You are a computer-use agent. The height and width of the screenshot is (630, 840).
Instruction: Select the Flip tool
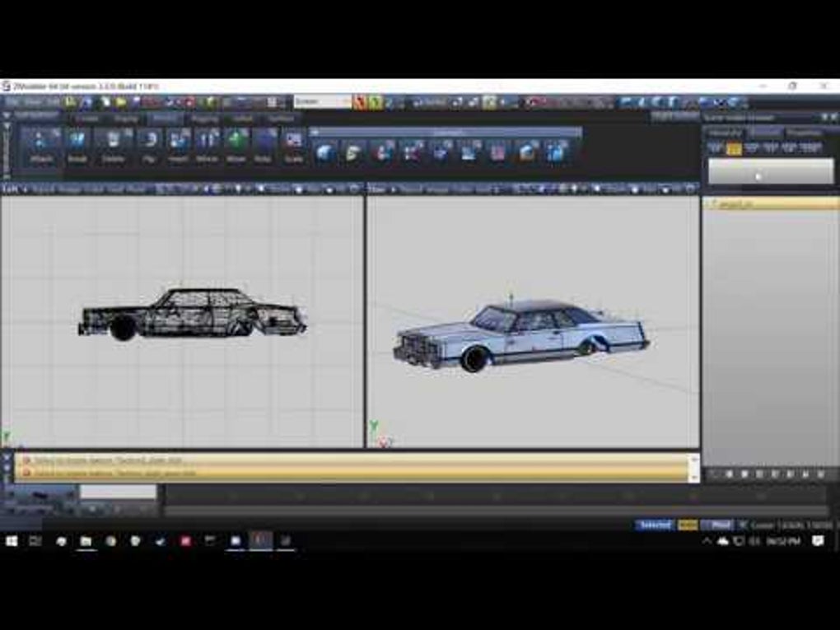[149, 146]
